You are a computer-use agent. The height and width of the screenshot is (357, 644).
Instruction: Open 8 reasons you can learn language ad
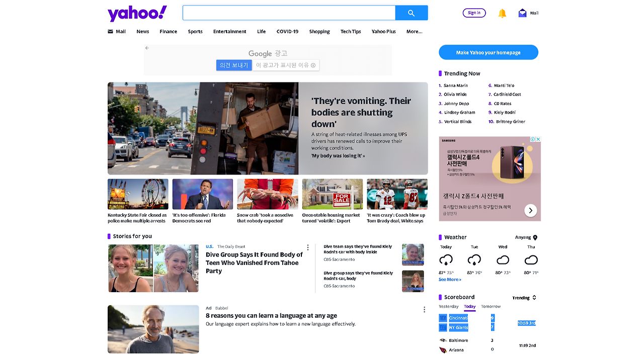coord(271,316)
